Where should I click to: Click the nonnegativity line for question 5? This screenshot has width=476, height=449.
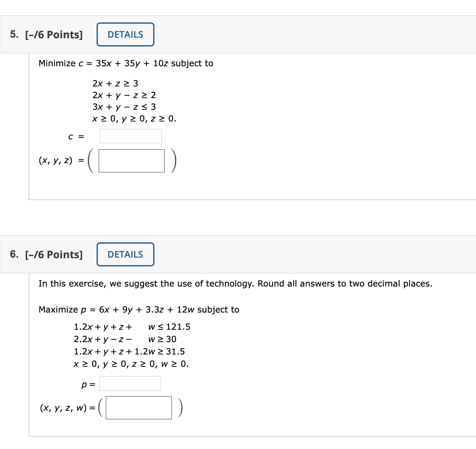(x=134, y=119)
